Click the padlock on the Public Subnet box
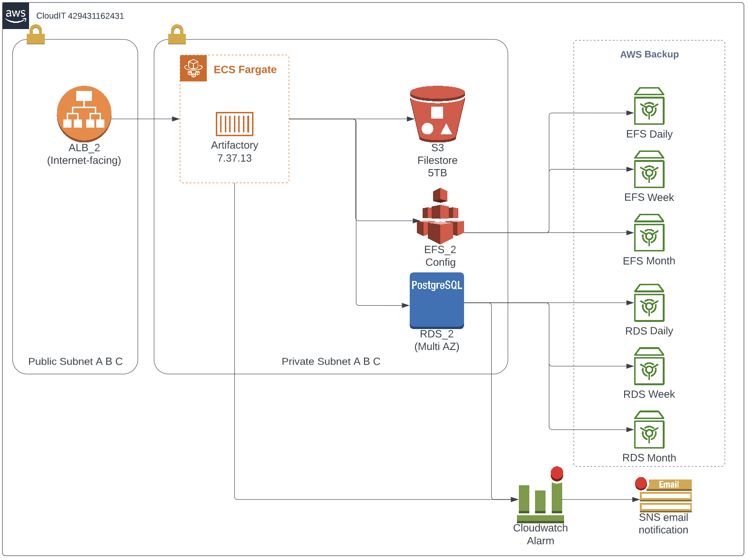 (x=36, y=34)
